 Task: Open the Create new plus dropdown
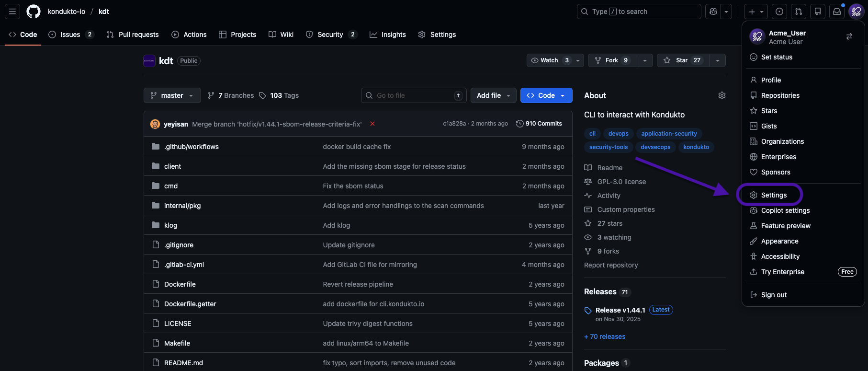coord(756,12)
